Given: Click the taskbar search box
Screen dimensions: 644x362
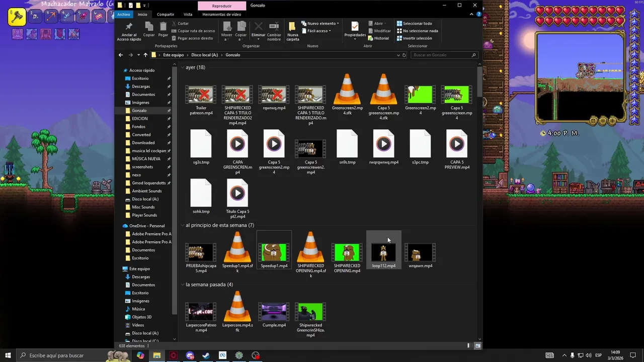Looking at the screenshot, I should point(72,355).
